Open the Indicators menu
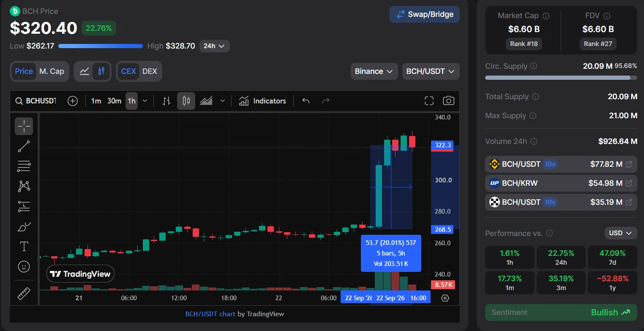This screenshot has height=331, width=644. pyautogui.click(x=262, y=101)
